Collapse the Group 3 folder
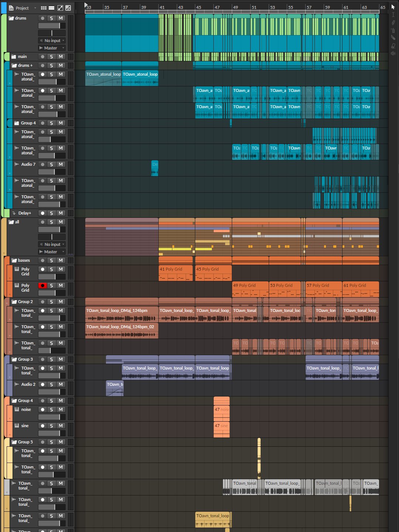 pos(14,359)
